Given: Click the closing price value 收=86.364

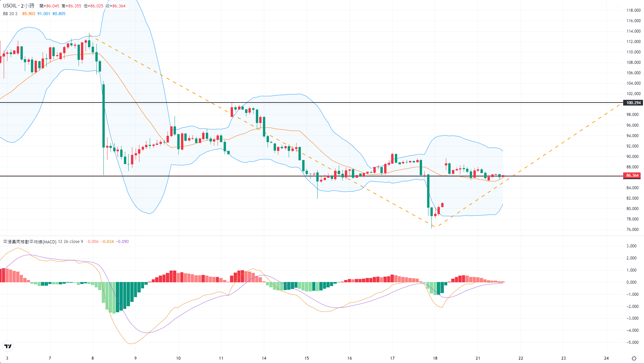Looking at the screenshot, I should (x=116, y=6).
